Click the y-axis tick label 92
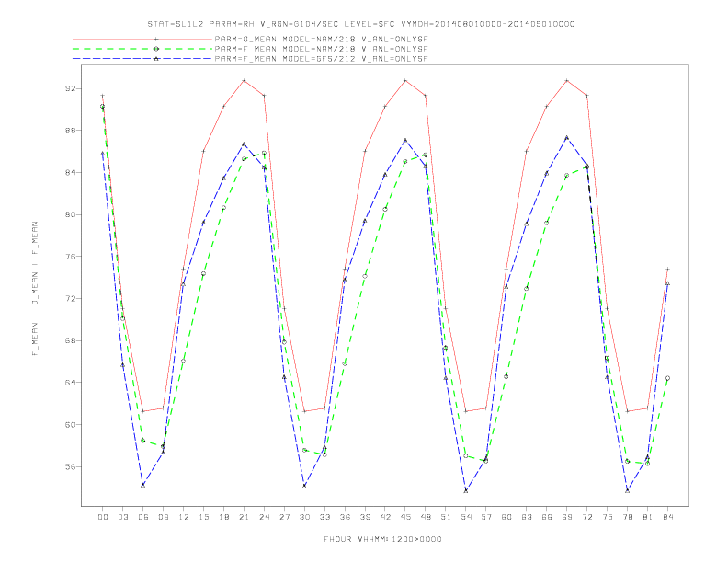This screenshot has width=728, height=563. click(71, 88)
